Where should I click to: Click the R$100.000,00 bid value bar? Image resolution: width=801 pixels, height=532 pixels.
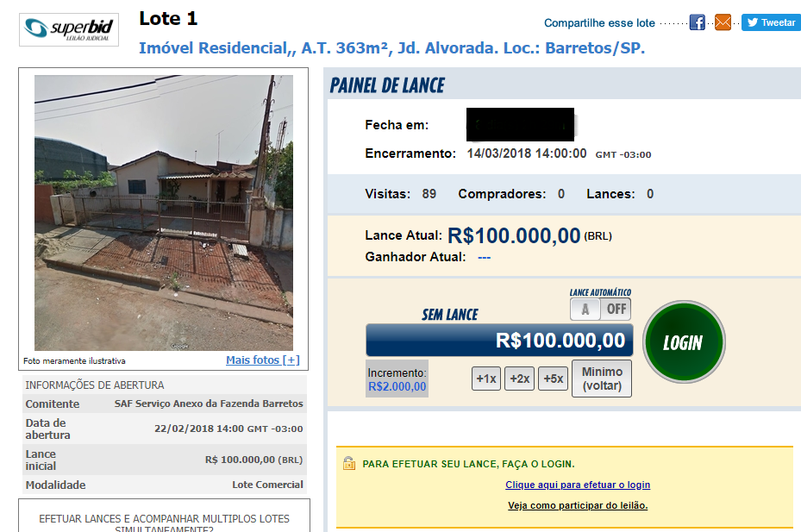pyautogui.click(x=499, y=340)
